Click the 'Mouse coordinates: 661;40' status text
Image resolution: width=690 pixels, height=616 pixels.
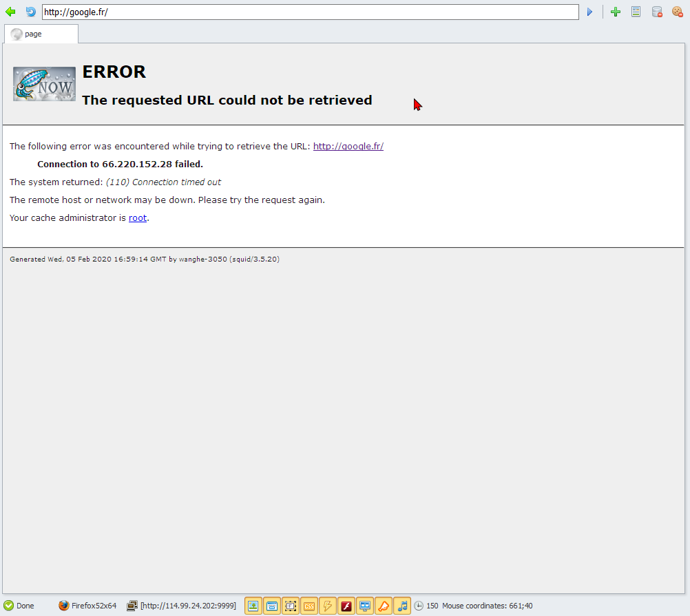tap(487, 606)
